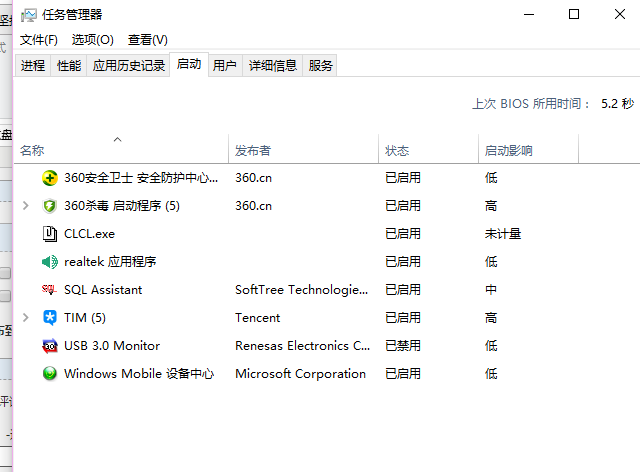This screenshot has width=640, height=472.
Task: Select the 360安全卫士 安全防护中心 row name
Action: pos(141,178)
